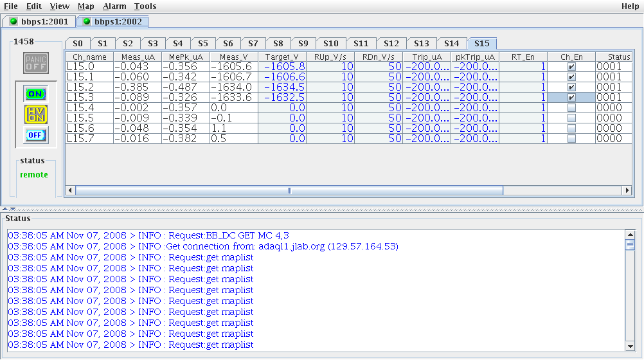Switch to slot tab S3
The height and width of the screenshot is (360, 644).
[x=153, y=43]
